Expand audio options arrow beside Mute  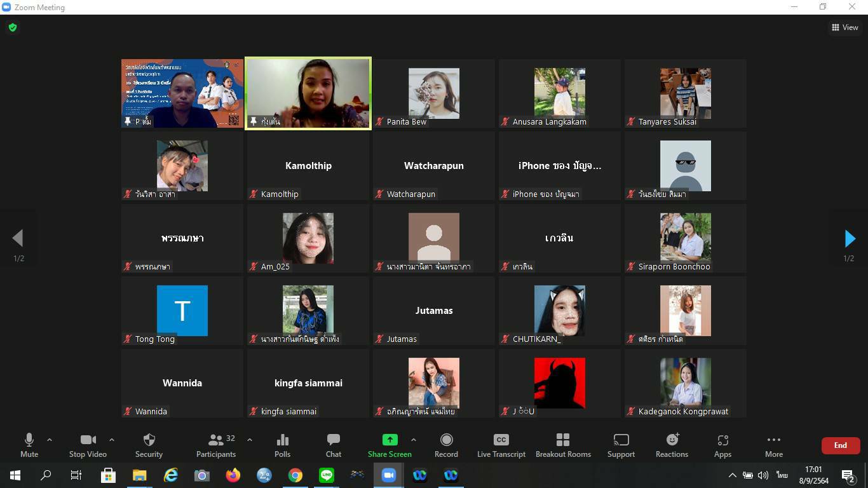(50, 440)
